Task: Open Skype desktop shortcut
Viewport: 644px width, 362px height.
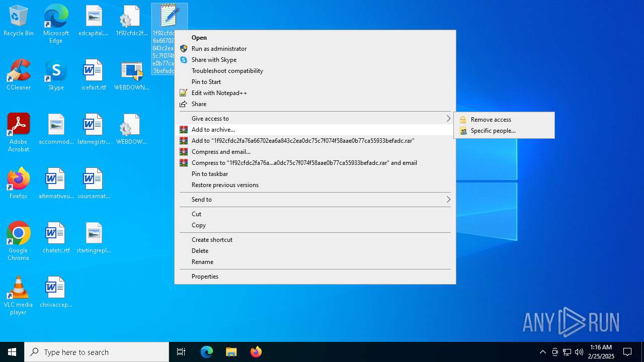Action: (56, 75)
